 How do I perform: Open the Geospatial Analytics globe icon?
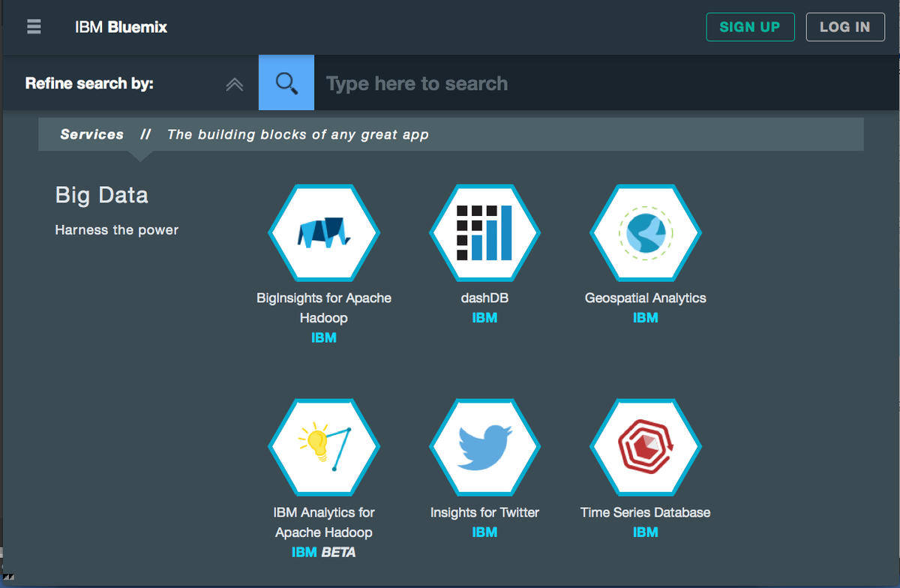(646, 233)
